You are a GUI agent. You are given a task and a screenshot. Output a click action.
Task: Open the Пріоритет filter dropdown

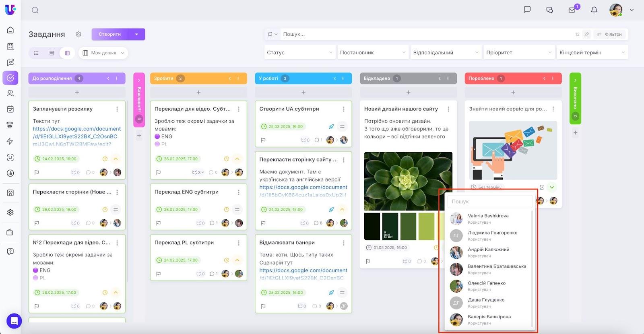pos(519,52)
